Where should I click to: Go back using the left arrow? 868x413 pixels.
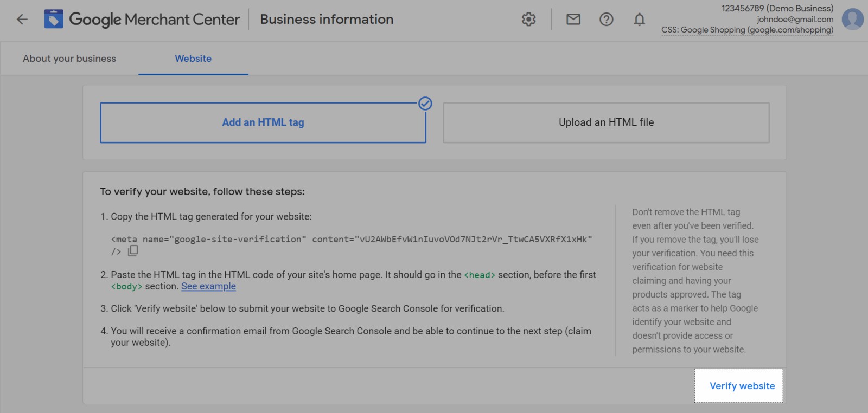pyautogui.click(x=22, y=20)
